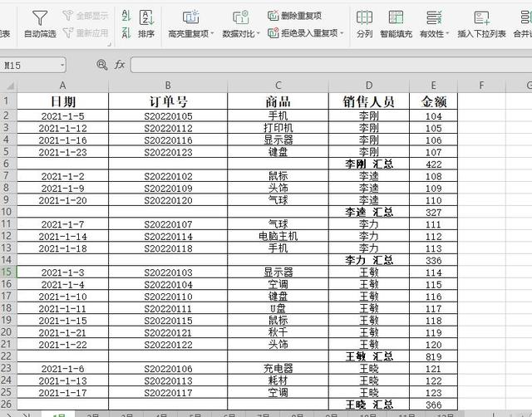532x417 pixels.
Task: Click the 打印机 product cell
Action: click(x=278, y=128)
